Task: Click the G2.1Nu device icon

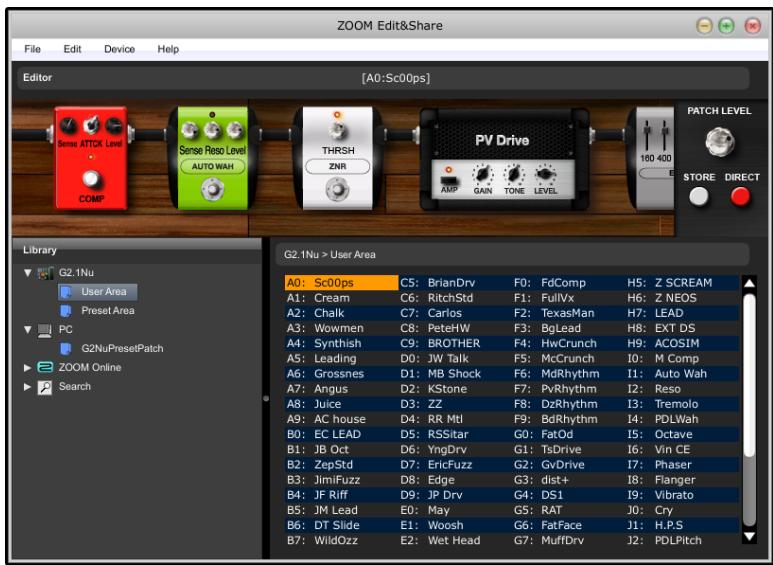Action: [45, 273]
